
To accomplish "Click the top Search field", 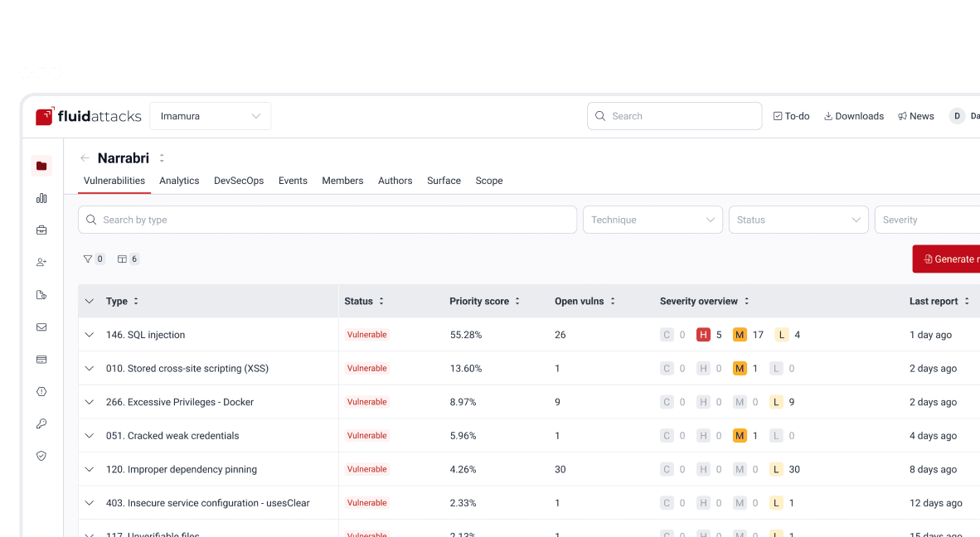I will (674, 116).
